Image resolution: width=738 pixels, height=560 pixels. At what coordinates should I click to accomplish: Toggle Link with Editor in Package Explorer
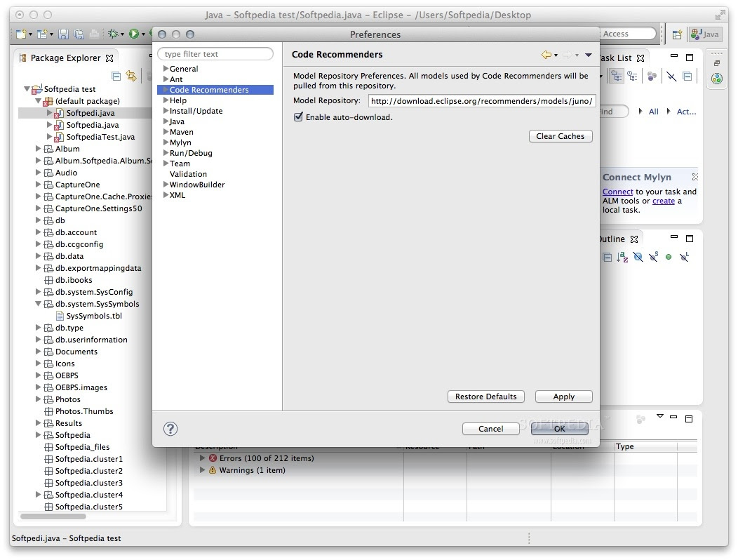[x=131, y=76]
